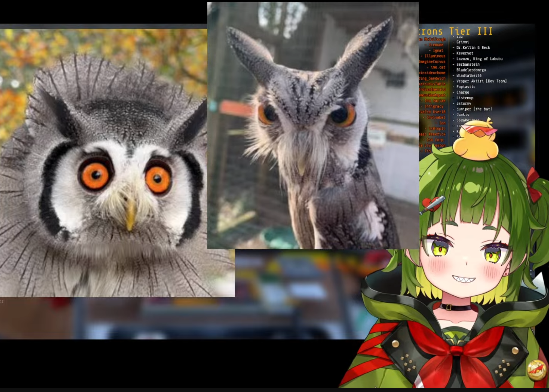Click the narrow-eyed owl photo with raised ear tufts
549x392 pixels.
pos(313,125)
